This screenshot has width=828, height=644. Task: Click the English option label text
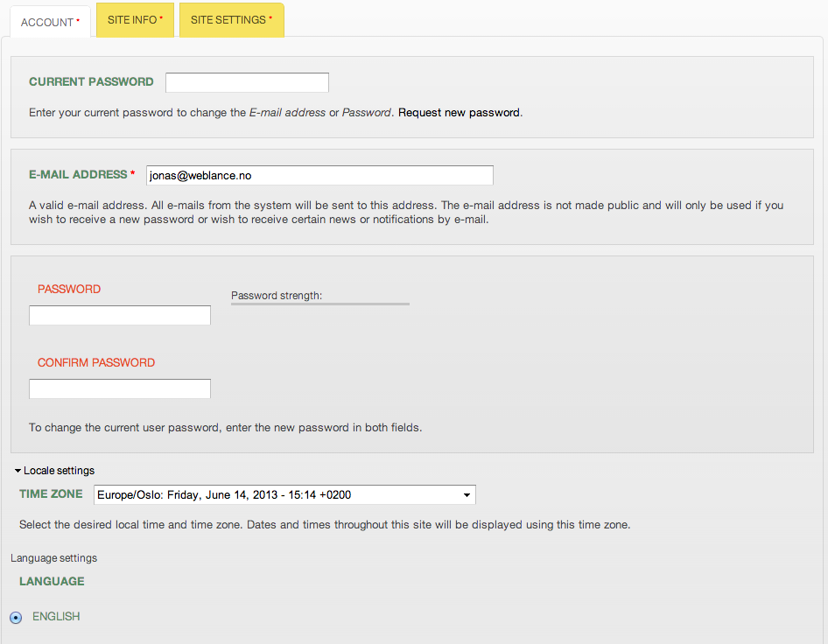[56, 617]
